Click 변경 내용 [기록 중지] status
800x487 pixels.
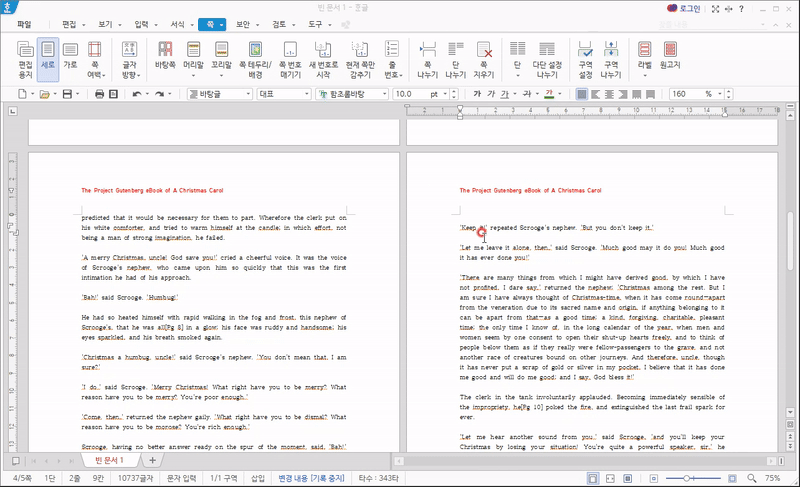tap(311, 478)
